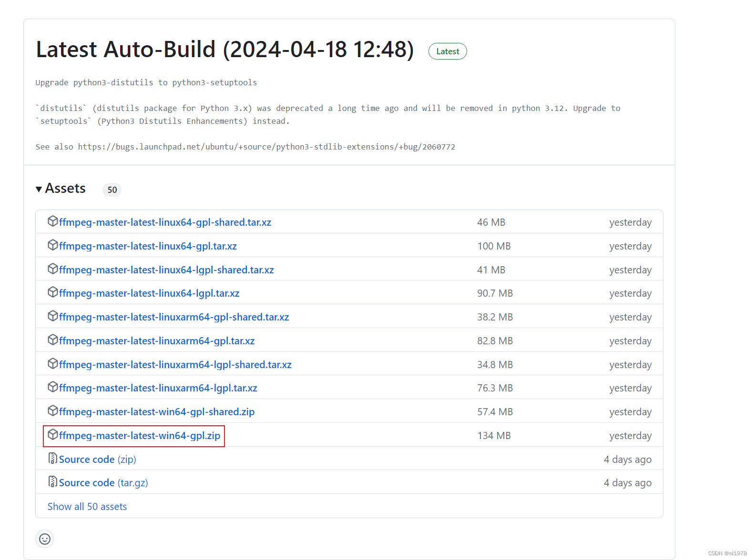Click package icon beside win64-gpl-shared.zip

point(53,411)
